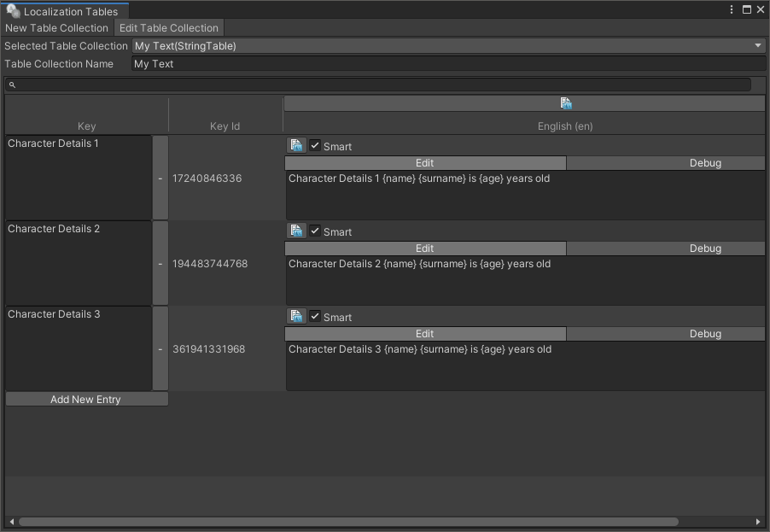Select the Edit Table Collection tab
Screen dimensions: 770x532
[169, 28]
